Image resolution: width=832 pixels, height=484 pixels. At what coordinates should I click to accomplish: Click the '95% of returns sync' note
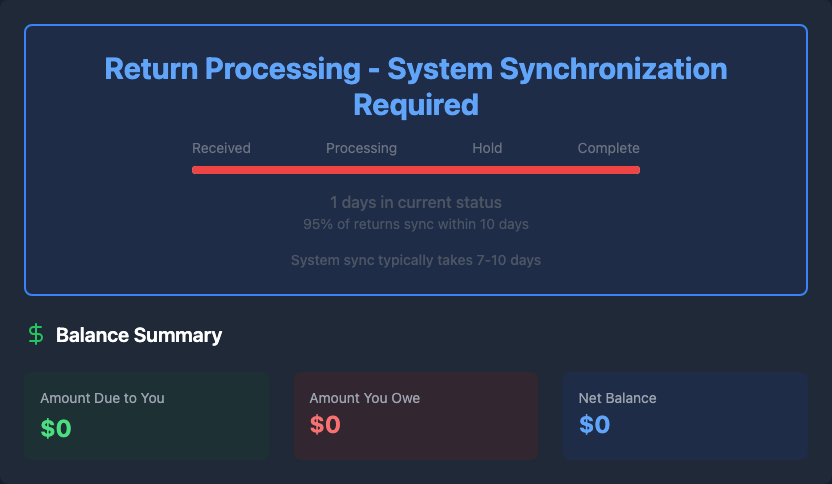[x=415, y=224]
